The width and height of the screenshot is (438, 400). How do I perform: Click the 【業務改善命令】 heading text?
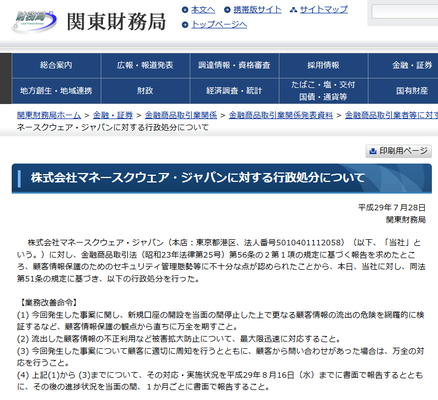pyautogui.click(x=49, y=303)
